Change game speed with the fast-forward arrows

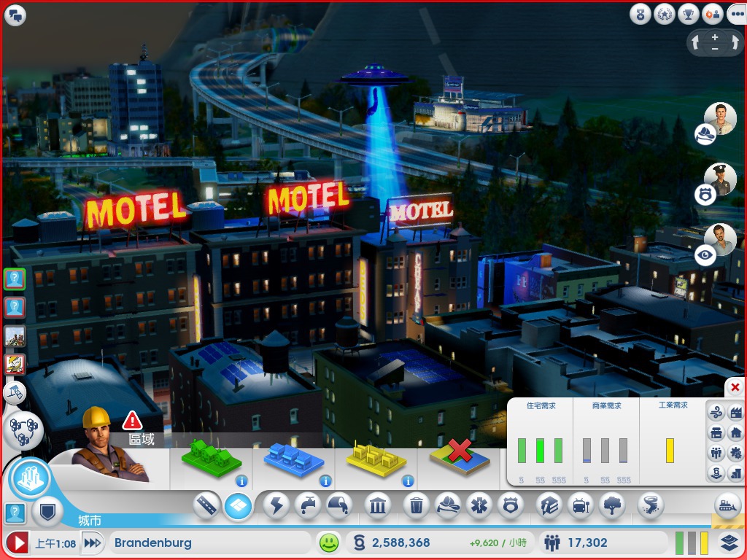(x=93, y=542)
